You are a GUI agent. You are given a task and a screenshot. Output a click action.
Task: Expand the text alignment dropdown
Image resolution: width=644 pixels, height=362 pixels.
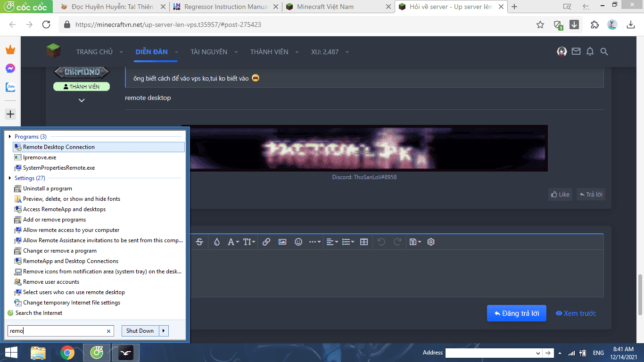[x=332, y=242]
